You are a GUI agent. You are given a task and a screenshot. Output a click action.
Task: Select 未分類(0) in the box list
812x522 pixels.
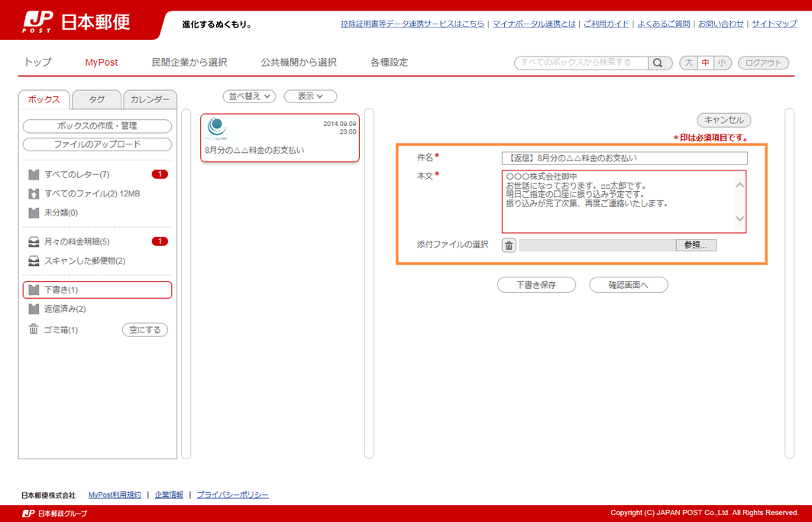(x=97, y=212)
